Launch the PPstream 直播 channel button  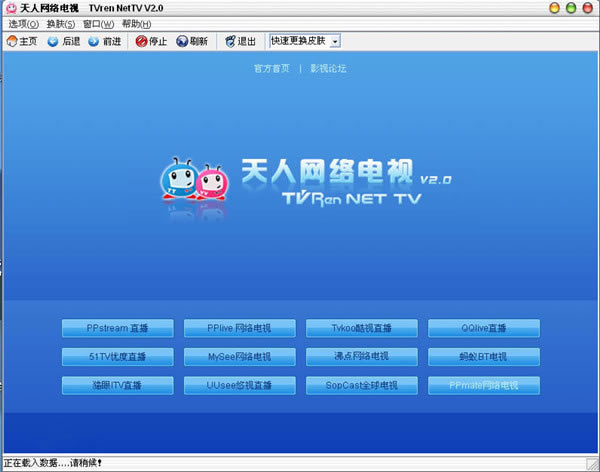[117, 328]
